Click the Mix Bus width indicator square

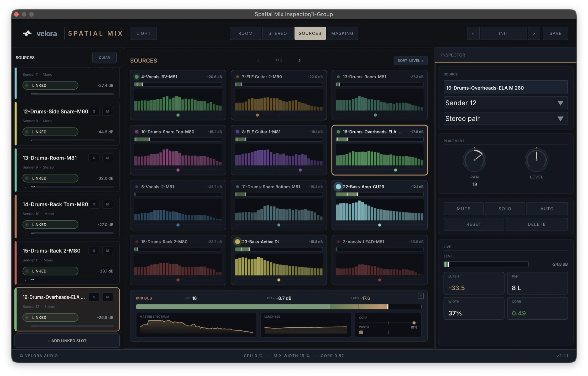point(361,332)
